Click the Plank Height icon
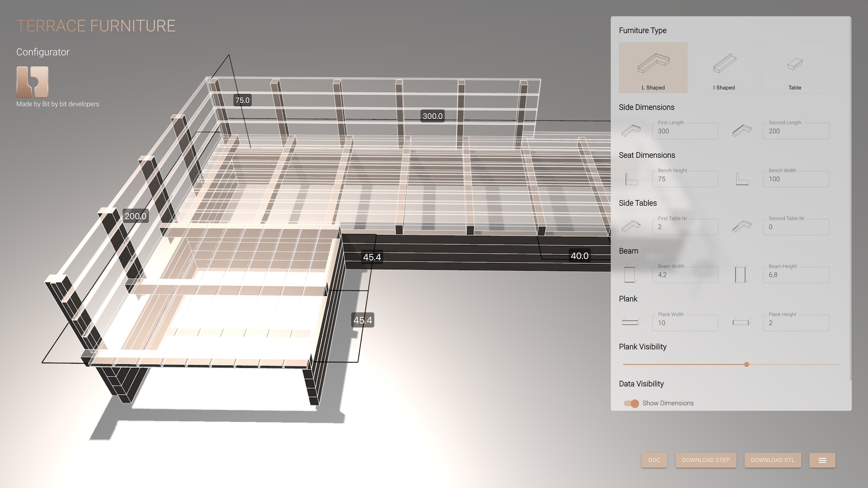The width and height of the screenshot is (868, 488). coord(742,322)
